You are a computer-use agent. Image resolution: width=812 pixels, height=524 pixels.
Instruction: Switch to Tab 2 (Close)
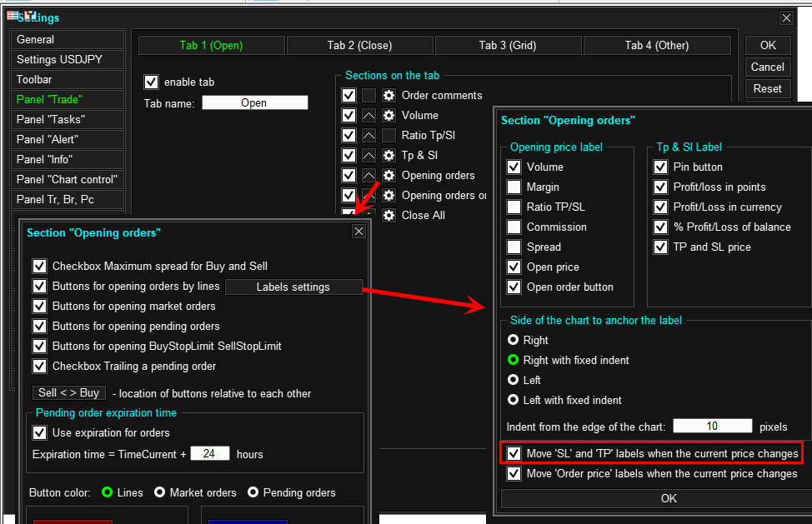coord(360,46)
